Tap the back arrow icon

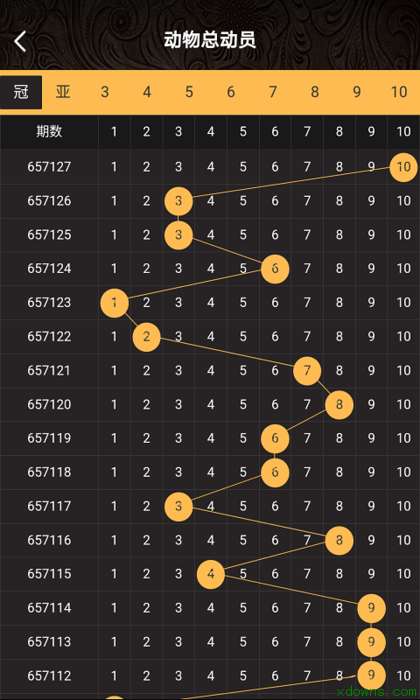click(20, 42)
